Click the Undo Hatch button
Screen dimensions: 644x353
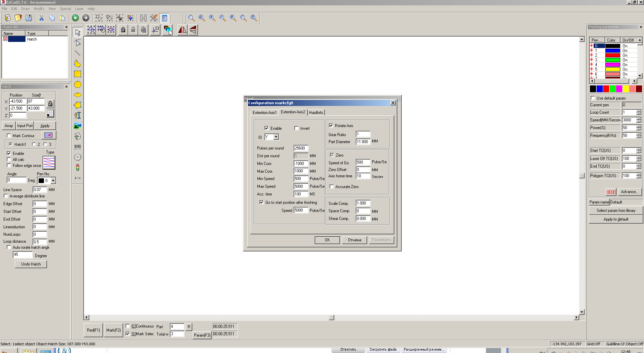[31, 264]
